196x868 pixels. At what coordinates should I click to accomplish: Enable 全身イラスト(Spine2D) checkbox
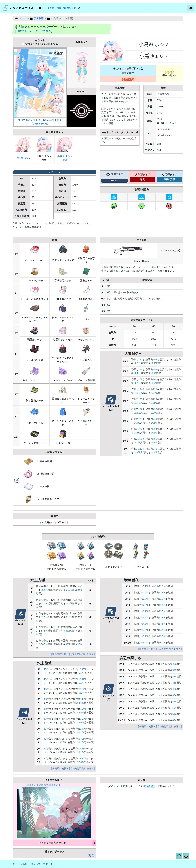pyautogui.click(x=23, y=44)
